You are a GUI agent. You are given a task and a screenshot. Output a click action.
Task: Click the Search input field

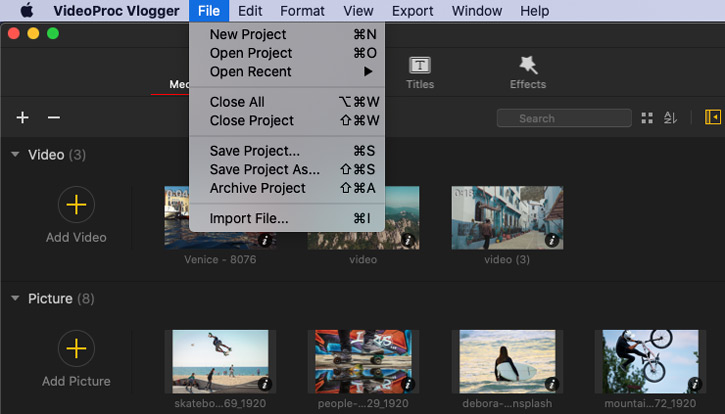pos(564,118)
